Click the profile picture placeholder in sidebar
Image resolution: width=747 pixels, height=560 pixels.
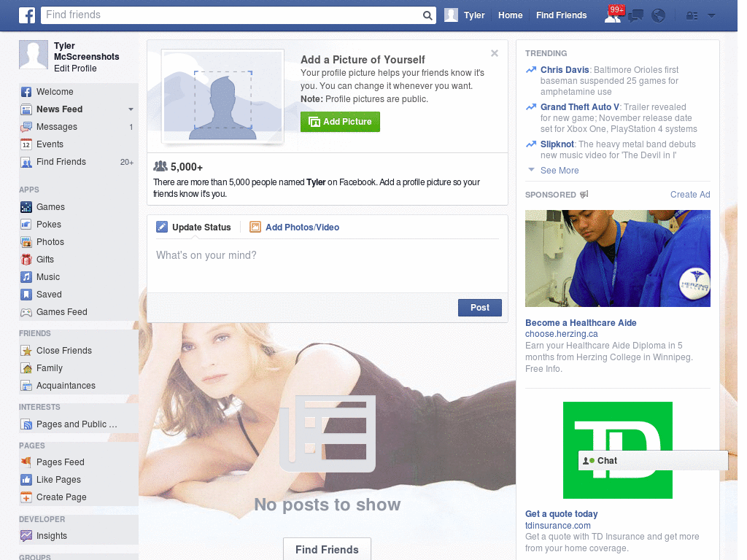pos(34,55)
